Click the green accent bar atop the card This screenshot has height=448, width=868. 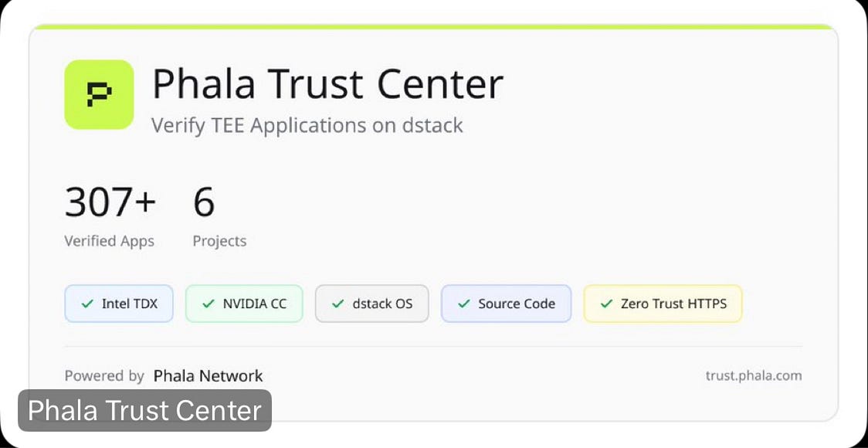point(432,25)
